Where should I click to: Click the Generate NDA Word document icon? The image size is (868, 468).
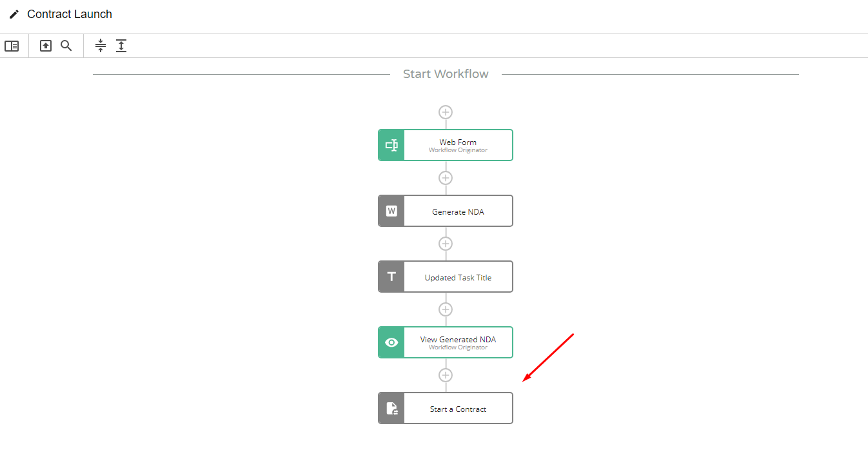(391, 211)
